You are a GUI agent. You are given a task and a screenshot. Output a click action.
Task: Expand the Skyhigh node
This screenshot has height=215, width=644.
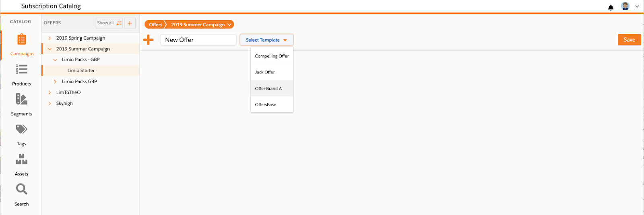(x=50, y=104)
